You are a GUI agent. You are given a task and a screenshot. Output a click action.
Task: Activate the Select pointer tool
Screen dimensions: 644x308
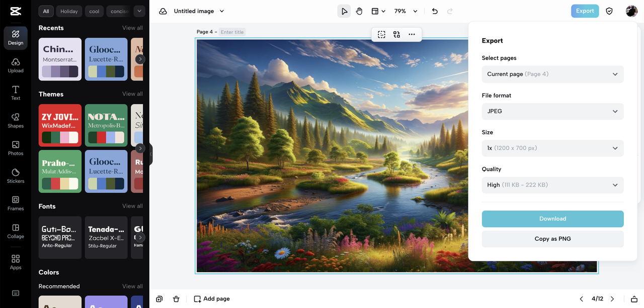coord(344,11)
